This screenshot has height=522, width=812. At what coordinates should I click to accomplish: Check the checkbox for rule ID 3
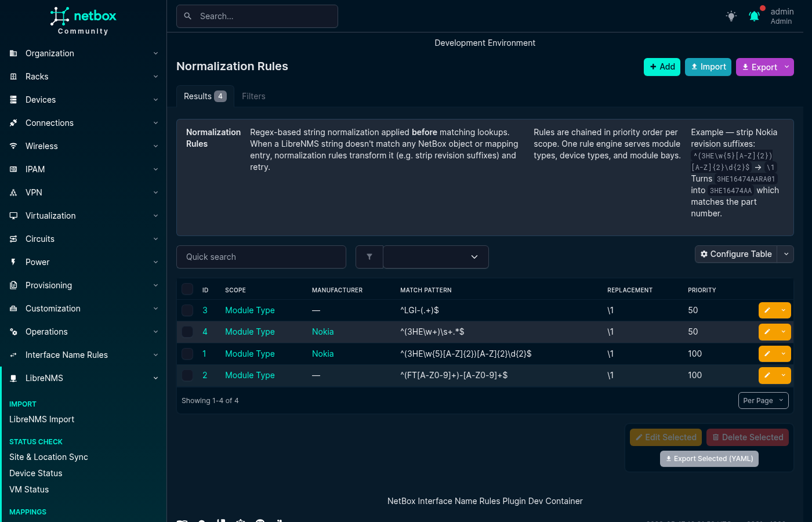point(187,310)
